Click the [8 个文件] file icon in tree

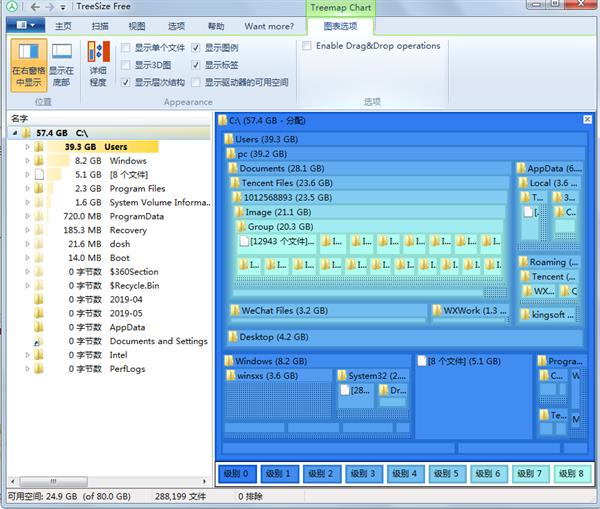(39, 175)
